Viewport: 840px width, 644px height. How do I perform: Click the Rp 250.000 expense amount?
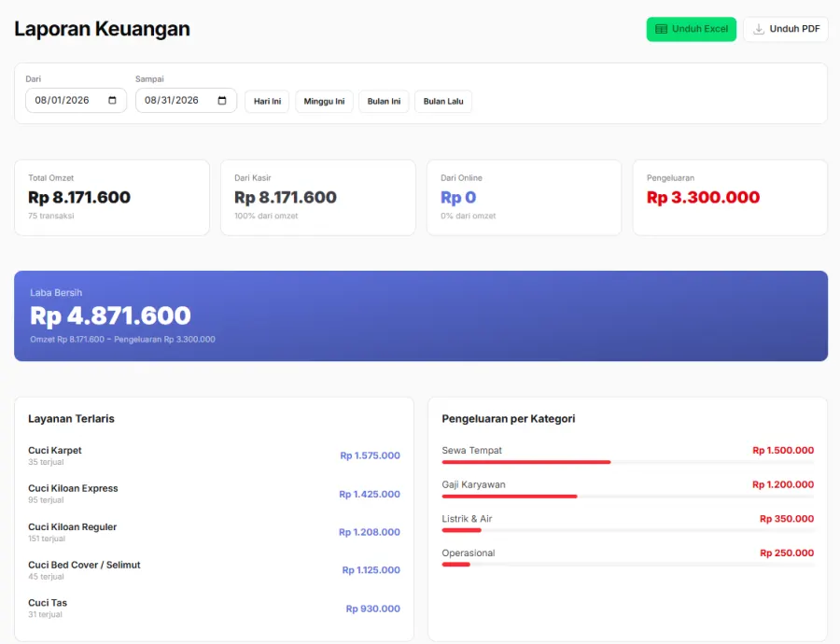(787, 553)
